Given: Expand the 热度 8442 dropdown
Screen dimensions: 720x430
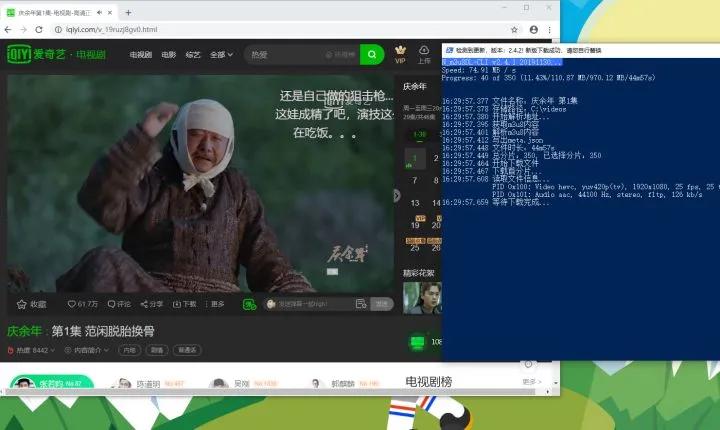Looking at the screenshot, I should click(x=31, y=350).
